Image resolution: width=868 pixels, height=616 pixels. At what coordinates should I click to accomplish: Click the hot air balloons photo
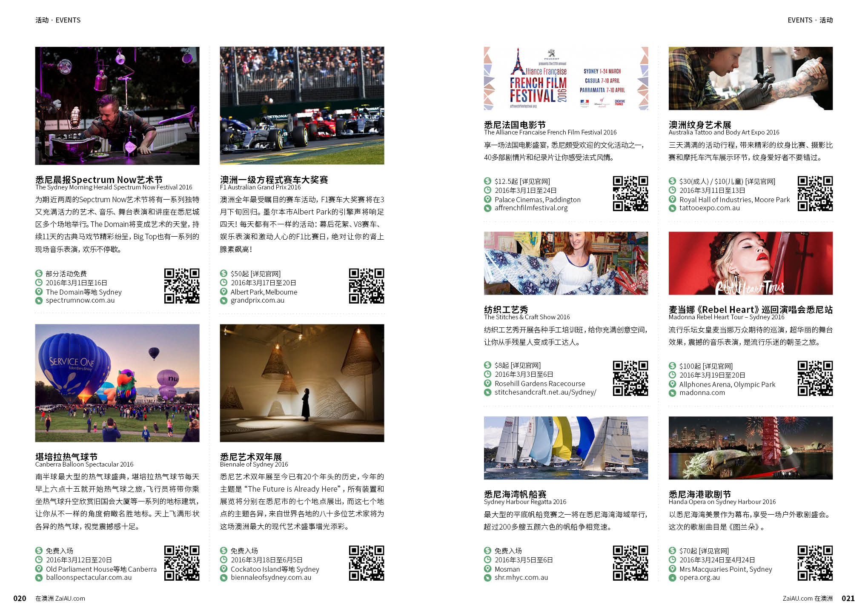117,383
